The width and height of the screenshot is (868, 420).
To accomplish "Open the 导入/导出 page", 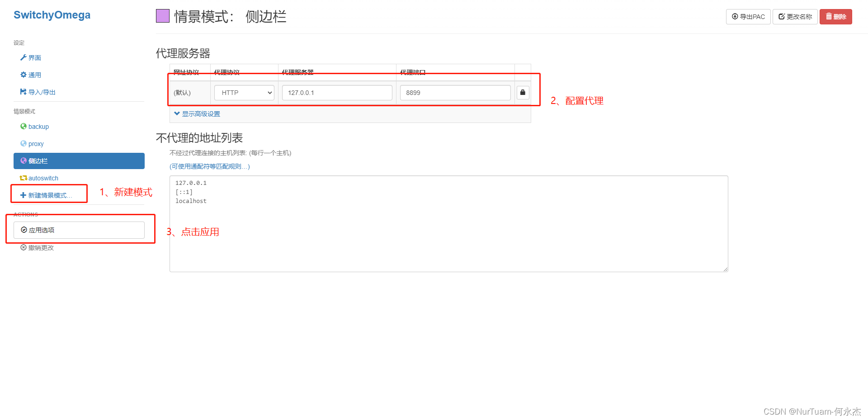I will click(x=42, y=92).
